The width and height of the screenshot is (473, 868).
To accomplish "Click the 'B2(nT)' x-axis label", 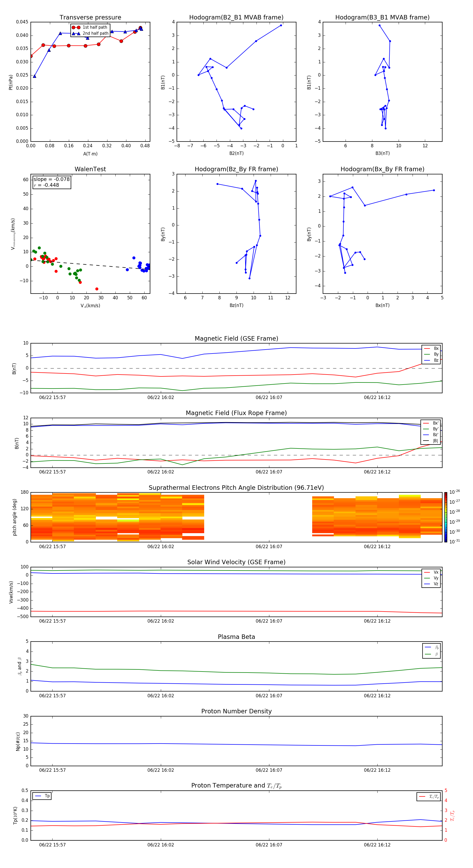I will (x=236, y=153).
